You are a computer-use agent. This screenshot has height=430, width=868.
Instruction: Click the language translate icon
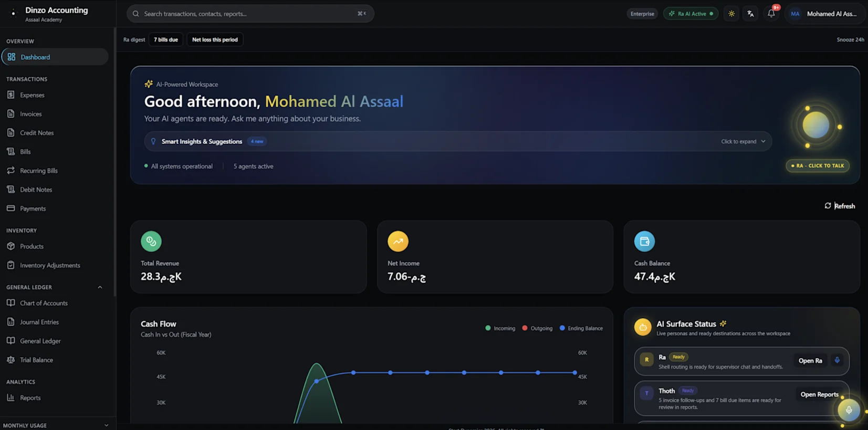pyautogui.click(x=751, y=14)
